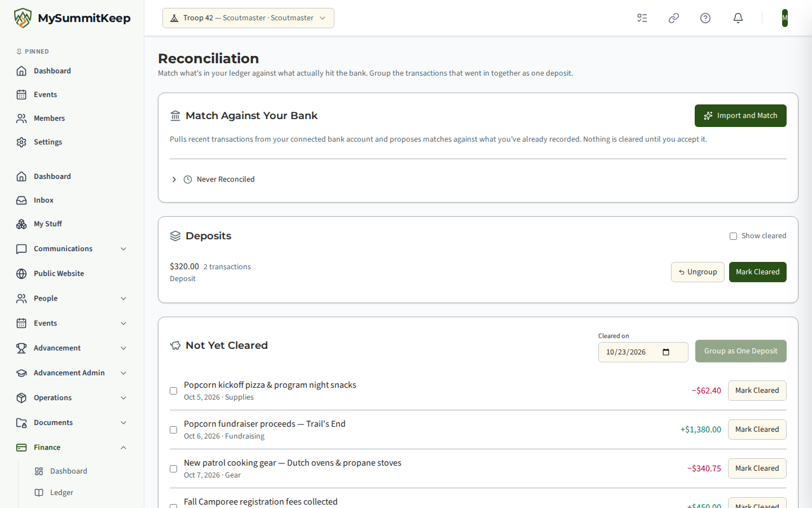Click the Members people icon
The height and width of the screenshot is (508, 812).
coord(21,118)
